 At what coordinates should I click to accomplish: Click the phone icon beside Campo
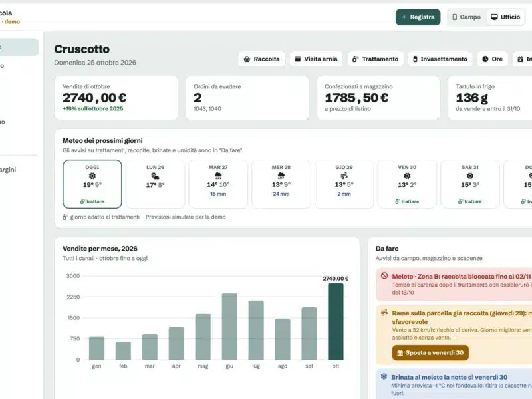[x=455, y=17]
